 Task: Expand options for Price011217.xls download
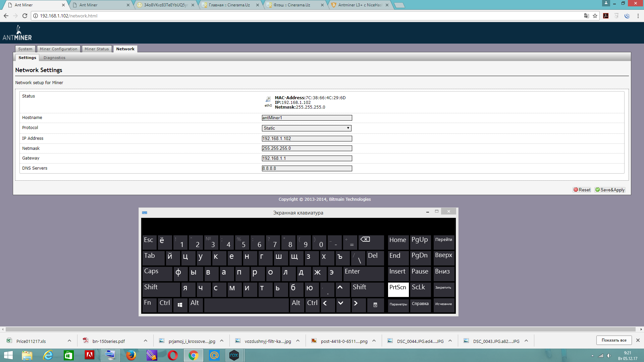click(69, 341)
